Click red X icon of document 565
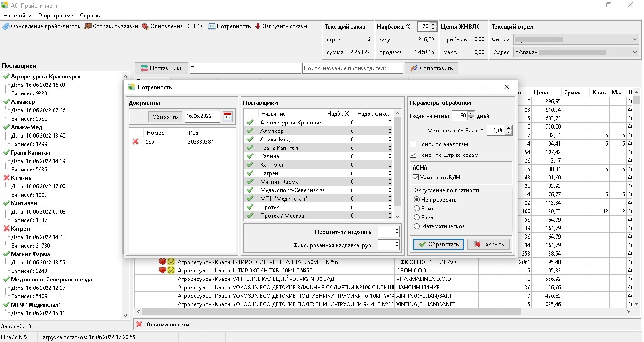Screen dimensions: 644x342 click(x=135, y=141)
